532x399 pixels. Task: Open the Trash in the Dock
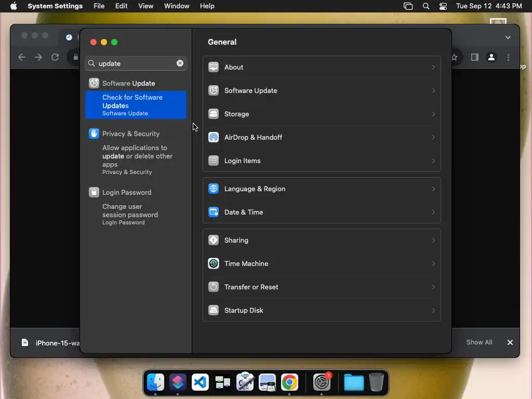click(x=376, y=382)
